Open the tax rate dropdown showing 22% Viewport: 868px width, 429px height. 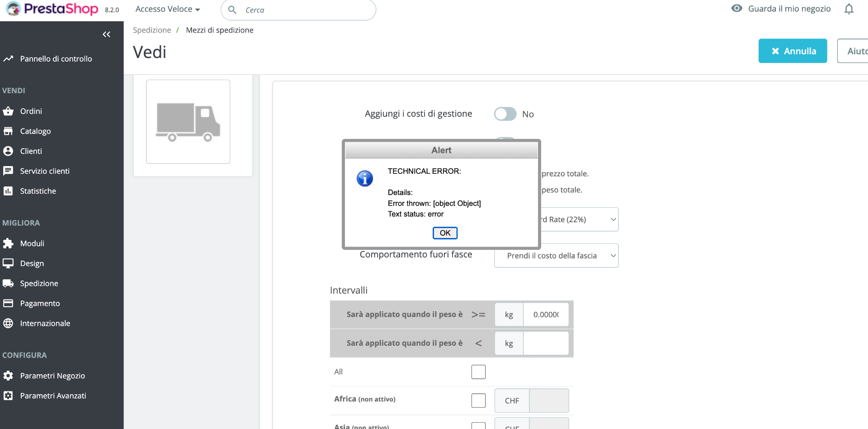(579, 219)
